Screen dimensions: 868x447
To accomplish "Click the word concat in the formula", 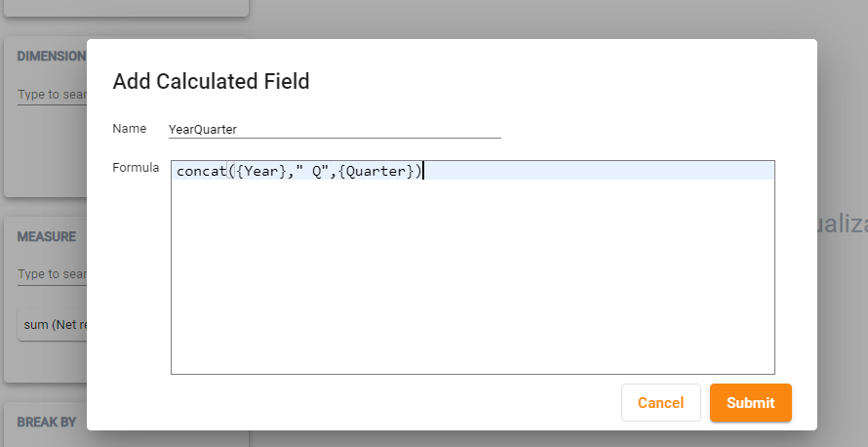I will click(201, 172).
